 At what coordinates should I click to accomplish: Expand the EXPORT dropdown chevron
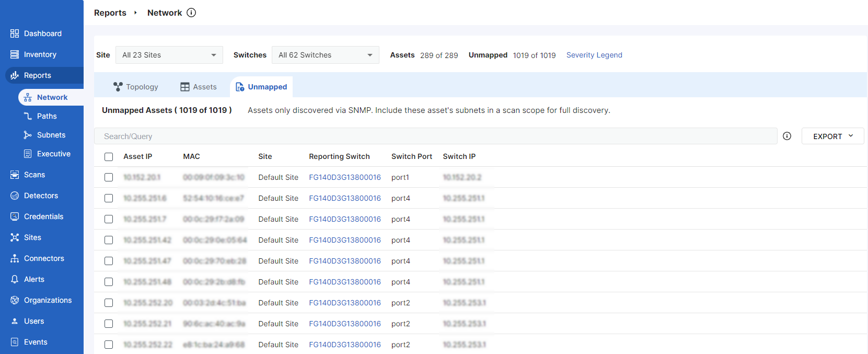coord(851,136)
